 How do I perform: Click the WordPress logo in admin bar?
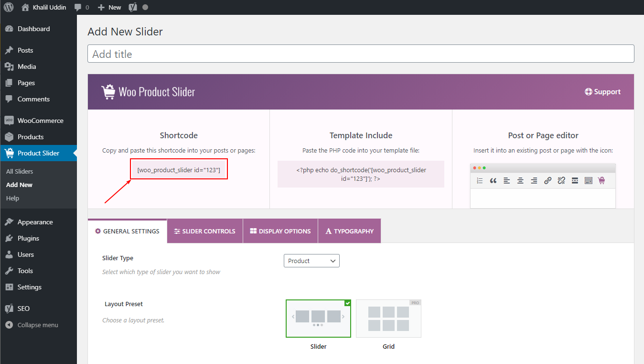9,7
